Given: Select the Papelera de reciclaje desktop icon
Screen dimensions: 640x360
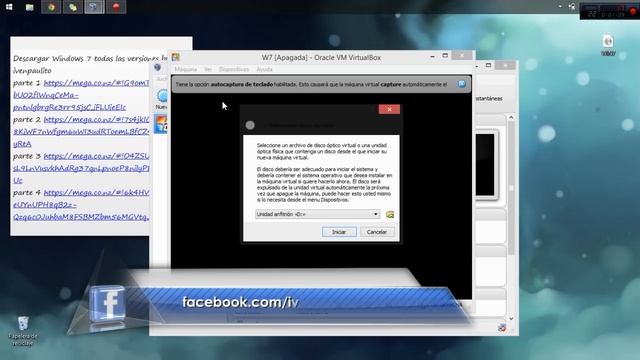Looking at the screenshot, I should (23, 331).
